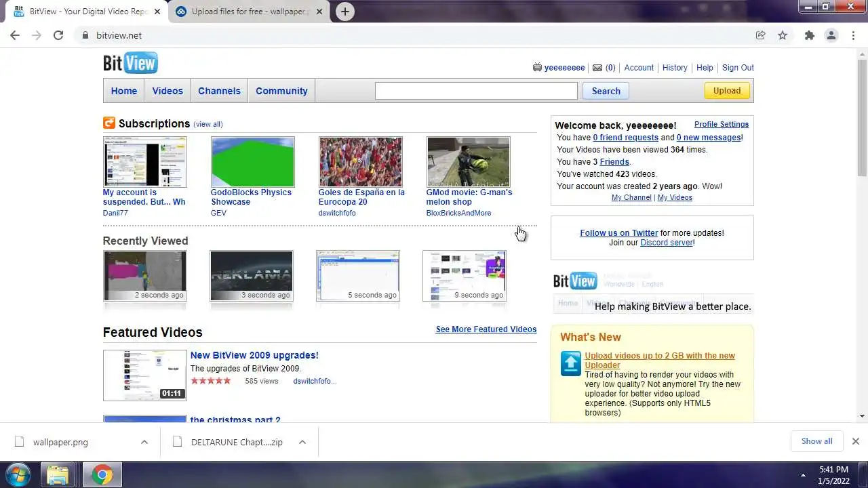Open 0 new messages link

point(709,138)
